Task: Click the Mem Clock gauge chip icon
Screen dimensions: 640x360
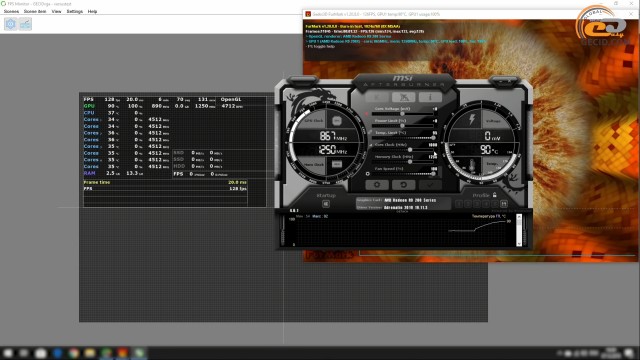Action: click(337, 164)
